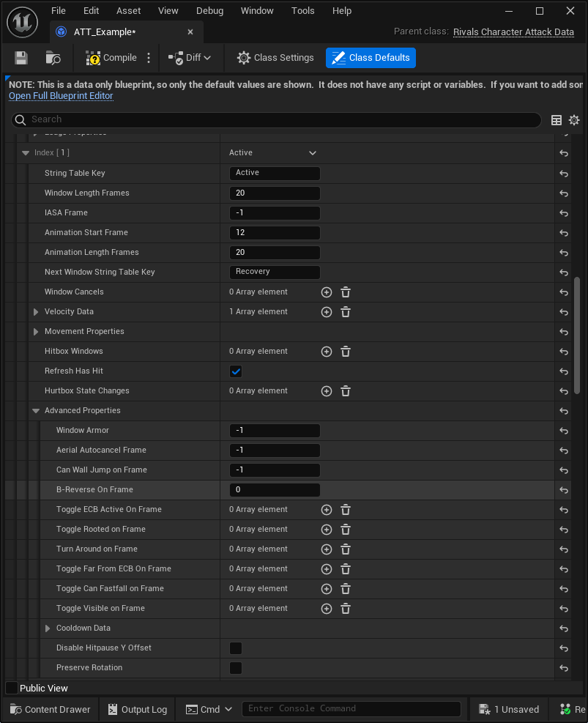
Task: Click the 1 Unsaved status button
Action: coord(509,709)
